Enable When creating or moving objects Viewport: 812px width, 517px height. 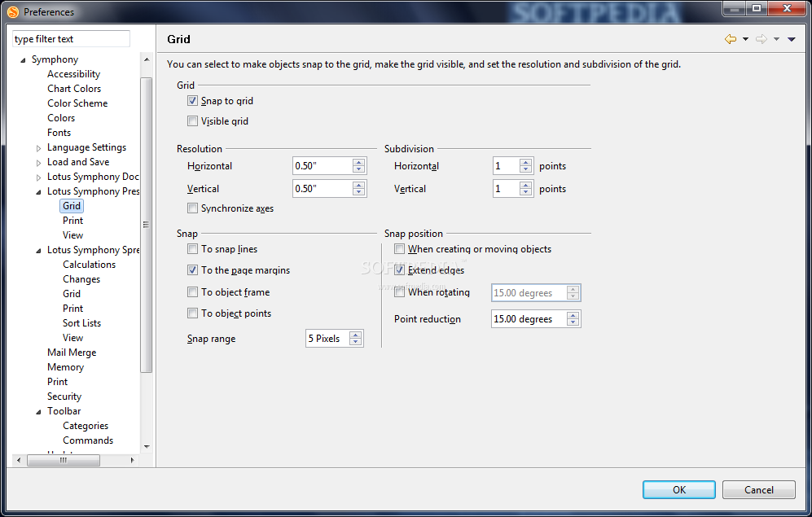click(x=399, y=249)
